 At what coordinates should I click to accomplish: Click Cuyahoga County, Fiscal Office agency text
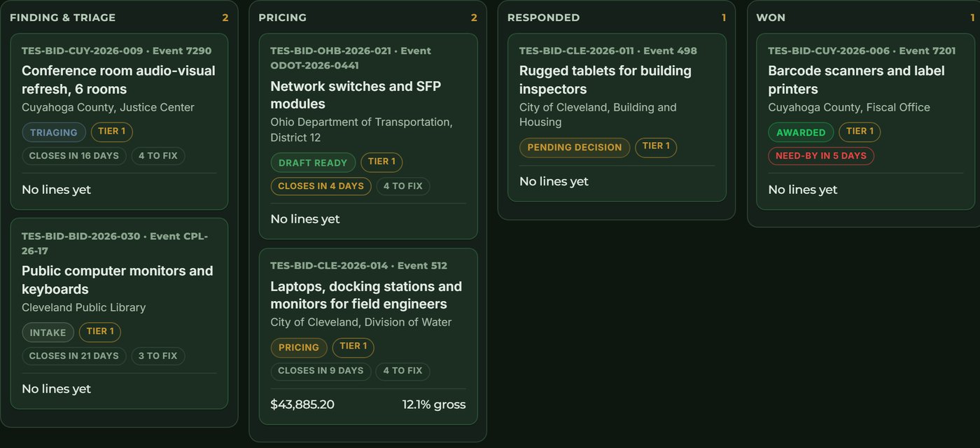849,107
